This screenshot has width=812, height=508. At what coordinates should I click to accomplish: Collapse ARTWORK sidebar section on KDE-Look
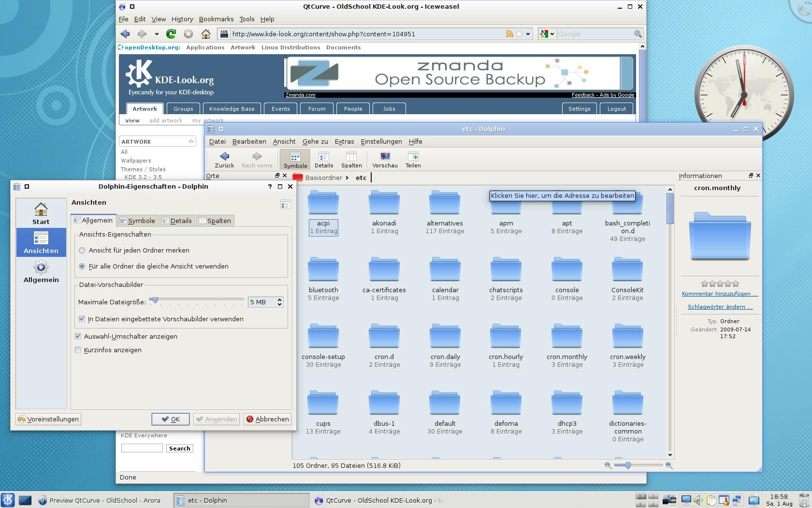[x=191, y=141]
